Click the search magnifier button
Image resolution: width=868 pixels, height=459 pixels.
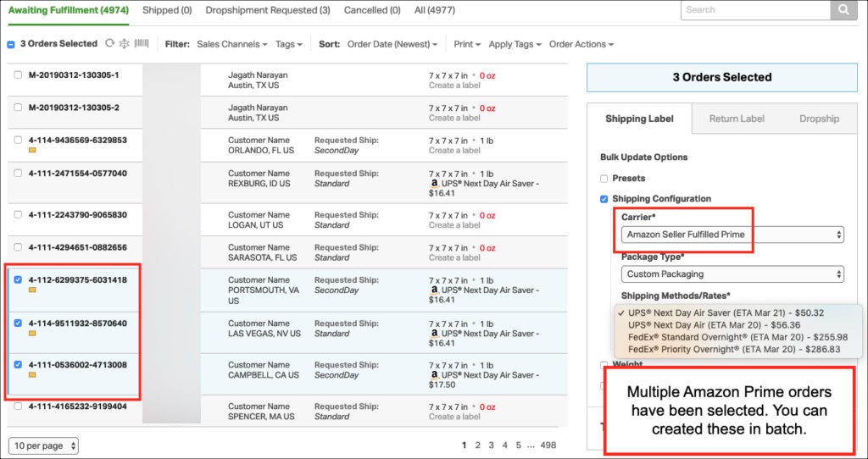(843, 9)
